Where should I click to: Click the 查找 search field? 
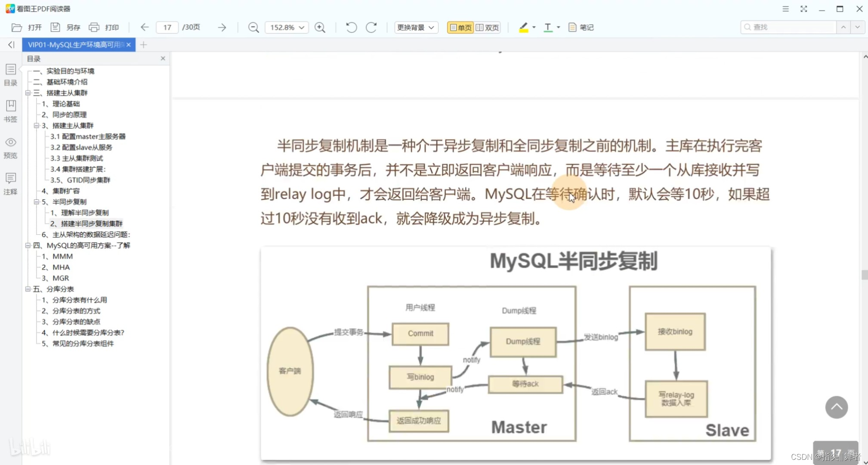(x=788, y=27)
